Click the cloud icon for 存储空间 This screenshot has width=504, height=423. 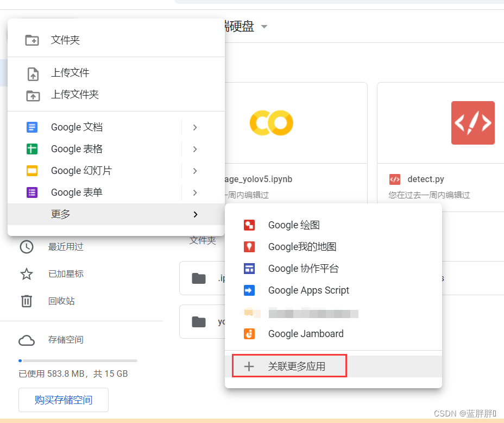(27, 340)
